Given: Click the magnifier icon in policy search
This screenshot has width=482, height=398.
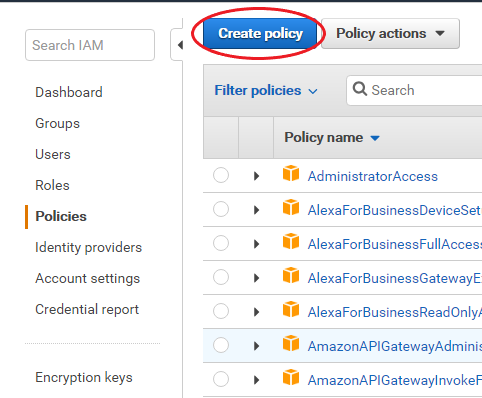Looking at the screenshot, I should (360, 89).
